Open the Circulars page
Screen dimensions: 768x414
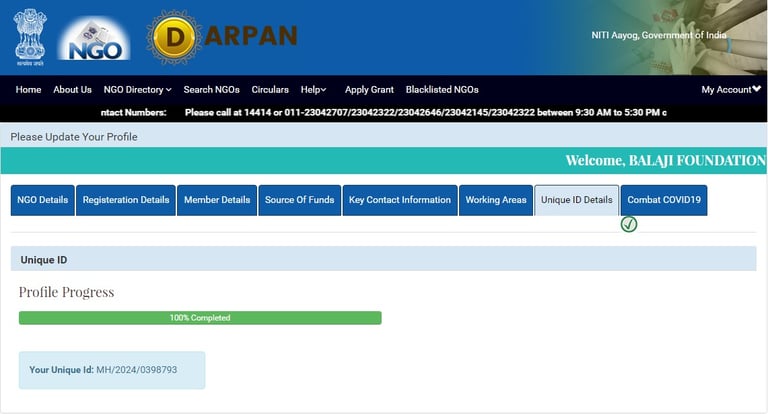click(x=270, y=90)
